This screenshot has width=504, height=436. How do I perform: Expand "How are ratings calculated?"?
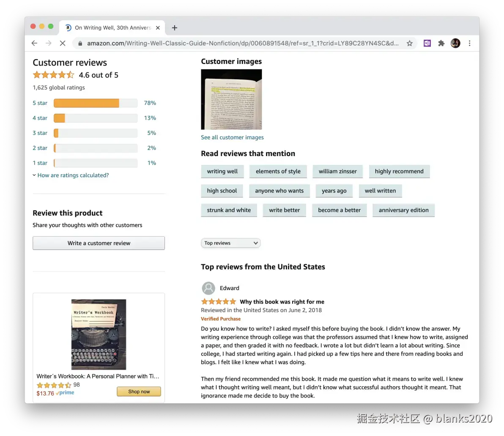click(73, 175)
